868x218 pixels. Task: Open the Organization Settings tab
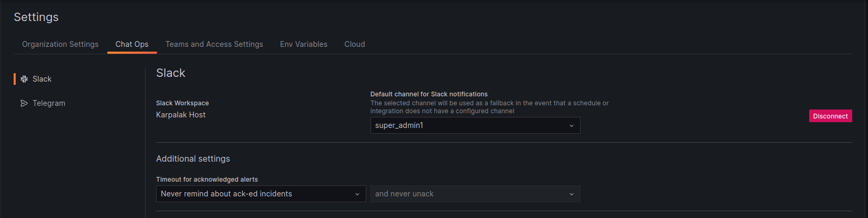(x=60, y=44)
